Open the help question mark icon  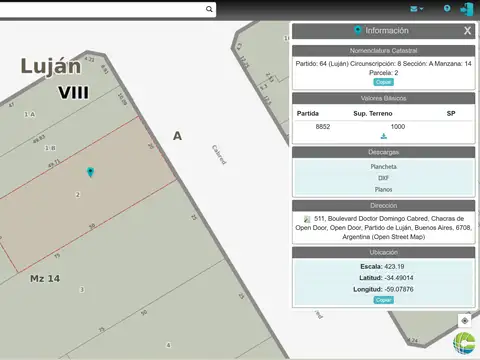[447, 8]
